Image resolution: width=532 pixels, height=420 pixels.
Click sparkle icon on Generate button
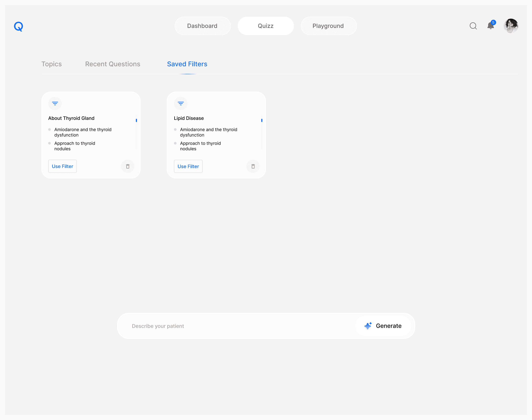368,326
